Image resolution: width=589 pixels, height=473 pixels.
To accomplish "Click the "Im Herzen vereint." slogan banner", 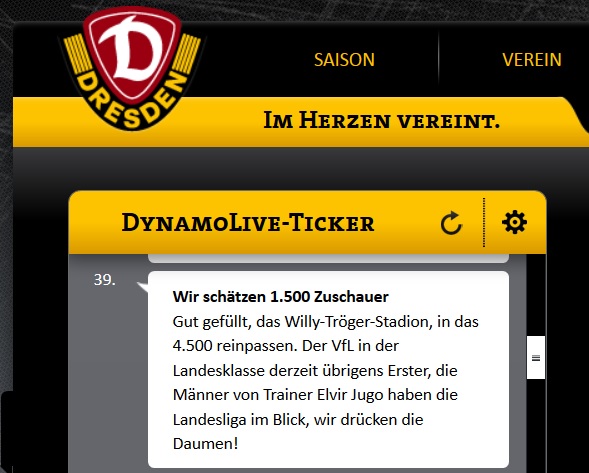I will tap(382, 121).
